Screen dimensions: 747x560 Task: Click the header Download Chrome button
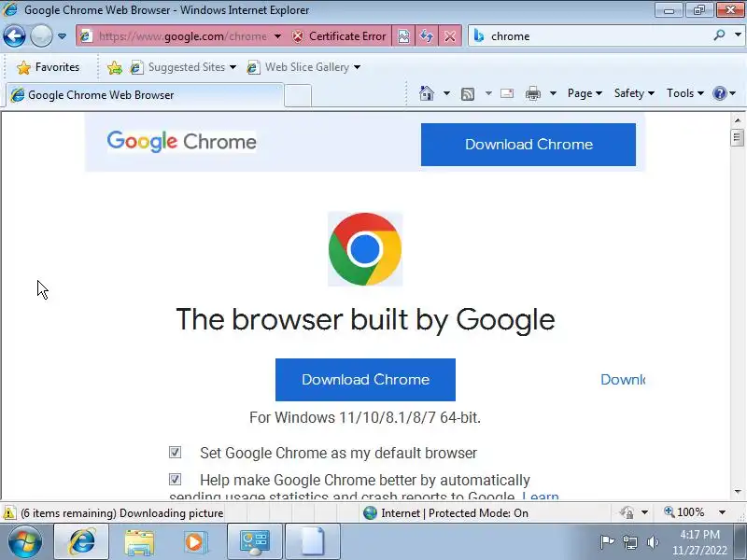click(x=529, y=145)
